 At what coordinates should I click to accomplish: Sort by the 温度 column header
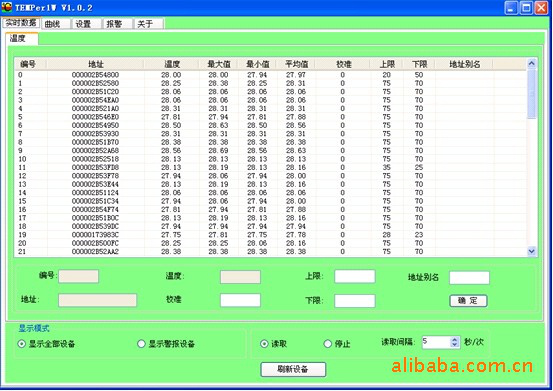(x=172, y=64)
